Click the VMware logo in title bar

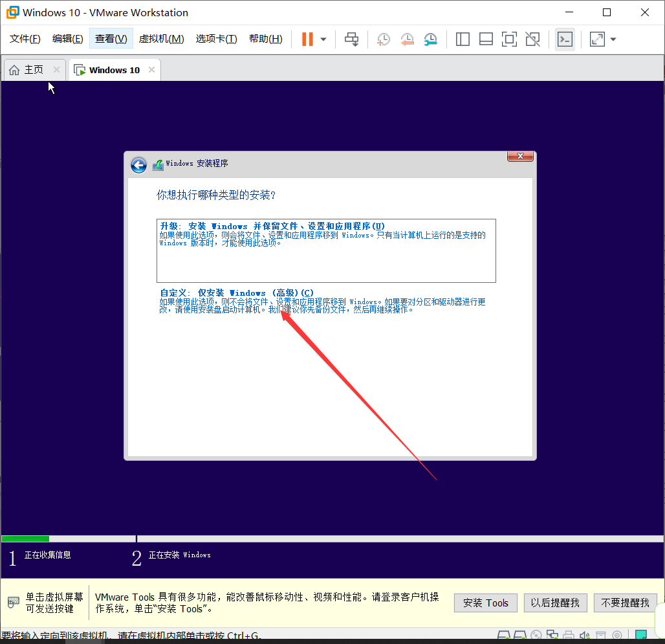13,12
